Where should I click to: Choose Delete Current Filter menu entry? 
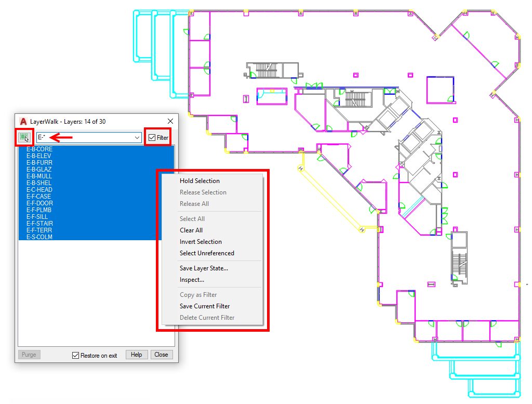(x=207, y=318)
